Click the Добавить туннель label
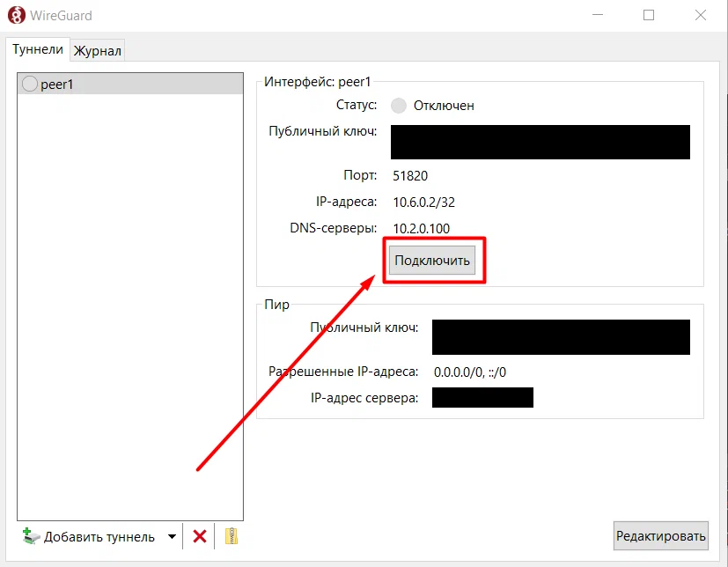Image resolution: width=728 pixels, height=567 pixels. (99, 537)
